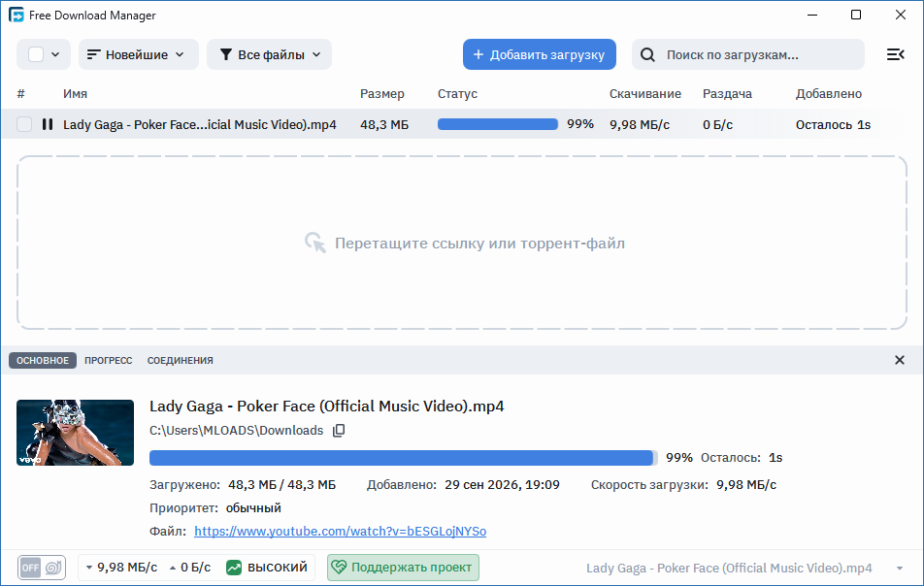
Task: Click the 0 Б/с seeding cell in row
Action: click(x=718, y=124)
